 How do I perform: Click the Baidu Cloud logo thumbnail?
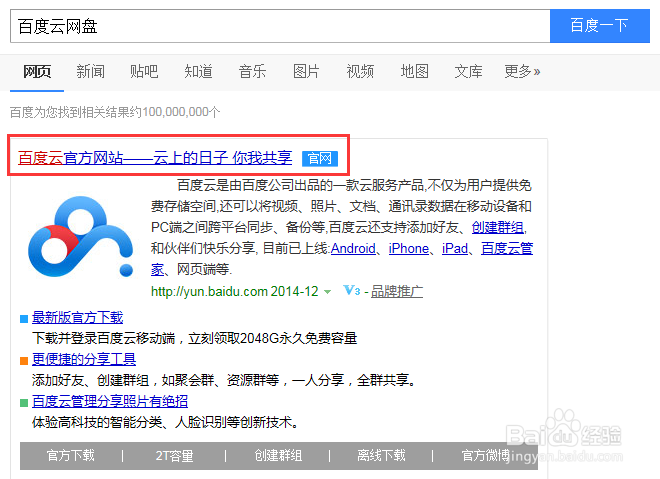pos(81,237)
